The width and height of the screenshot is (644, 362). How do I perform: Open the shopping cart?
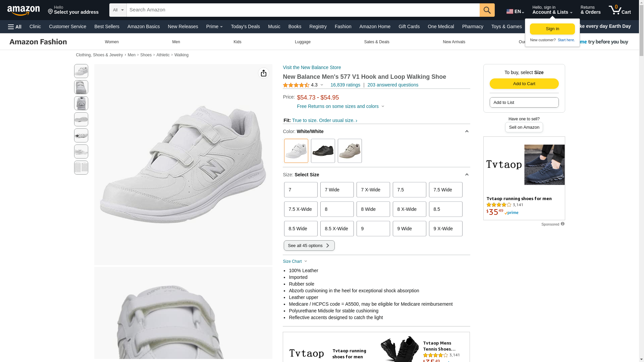pyautogui.click(x=620, y=10)
